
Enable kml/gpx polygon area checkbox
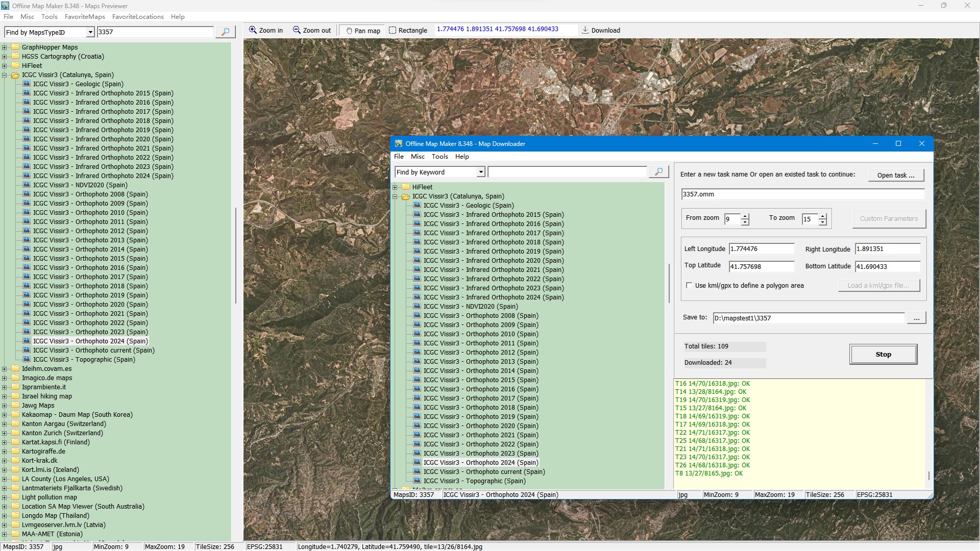point(689,286)
